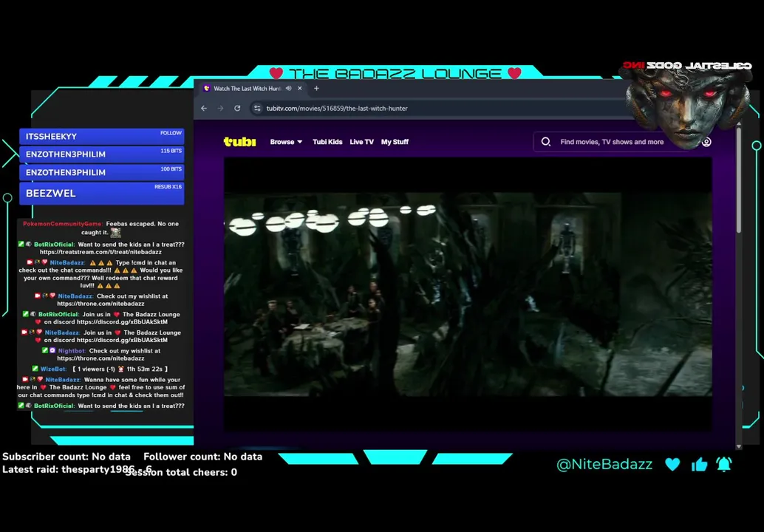Image resolution: width=764 pixels, height=532 pixels.
Task: Reload the Tubi page
Action: coord(237,108)
